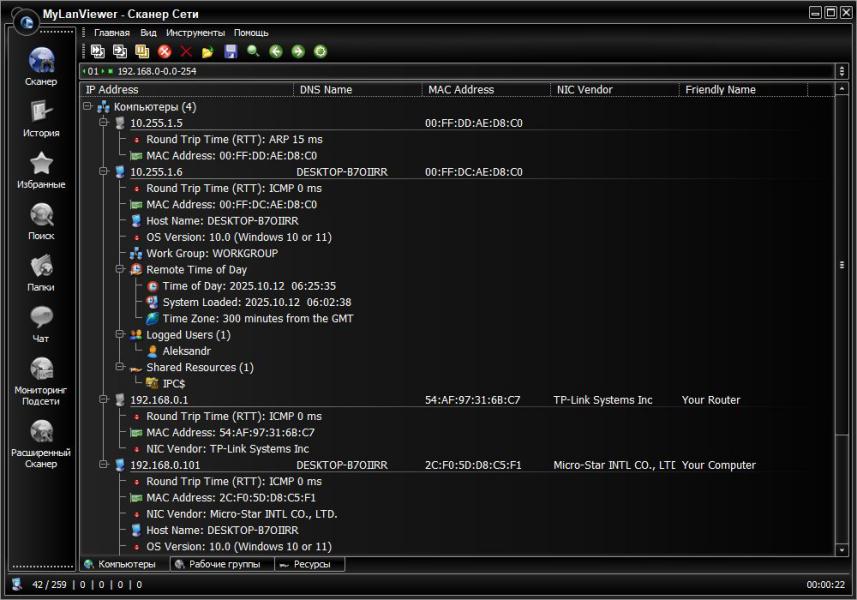
Task: Collapse the Remote Time of Day node
Action: coord(119,270)
